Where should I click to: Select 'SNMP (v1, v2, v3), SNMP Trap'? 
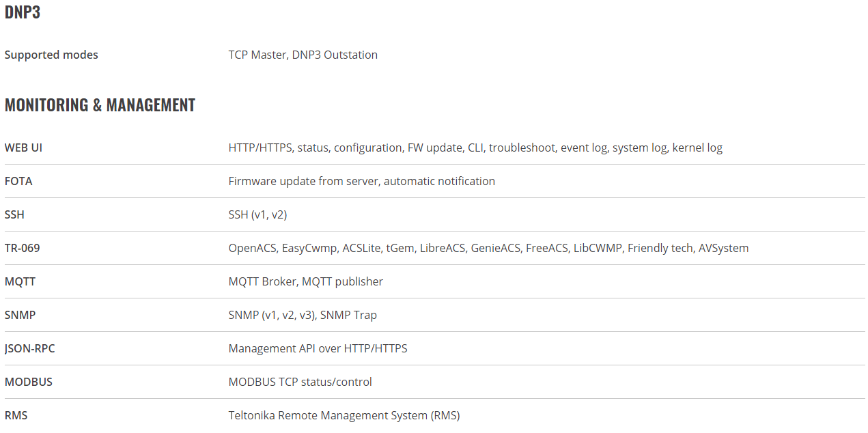303,315
